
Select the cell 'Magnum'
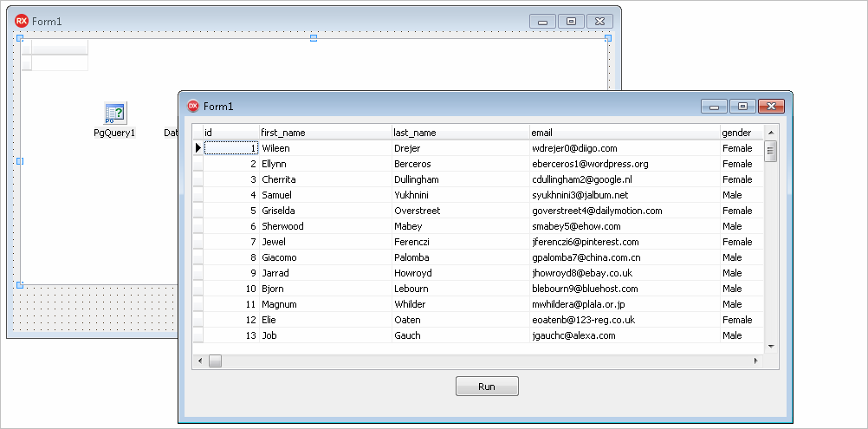[326, 304]
